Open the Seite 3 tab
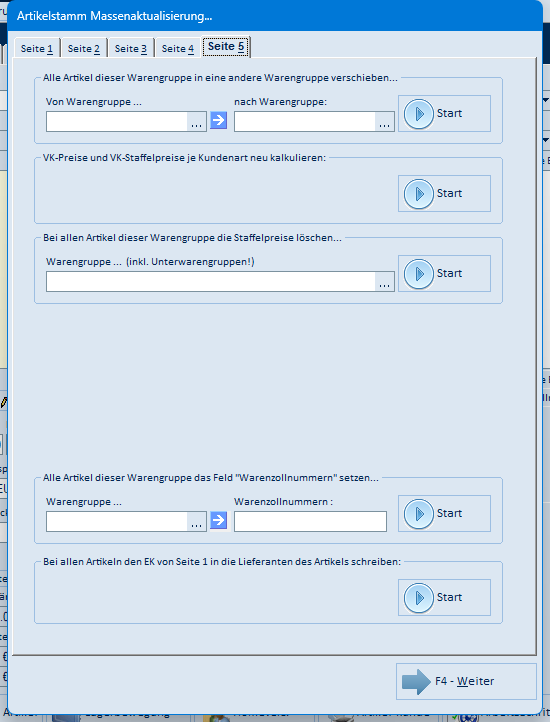 tap(131, 48)
